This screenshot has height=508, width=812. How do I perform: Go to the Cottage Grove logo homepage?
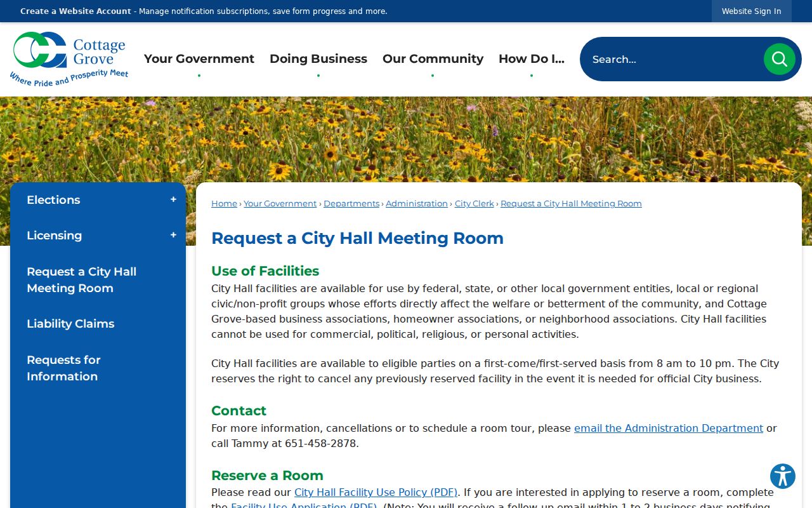(x=69, y=59)
